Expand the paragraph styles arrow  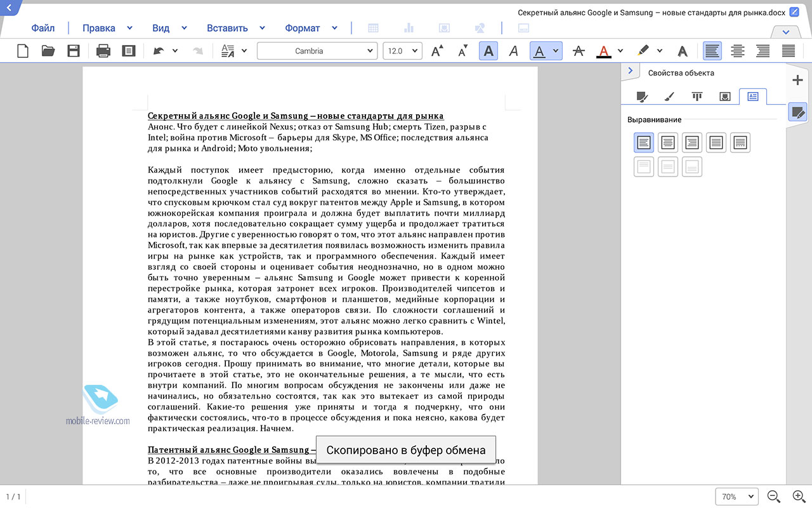[x=244, y=51]
